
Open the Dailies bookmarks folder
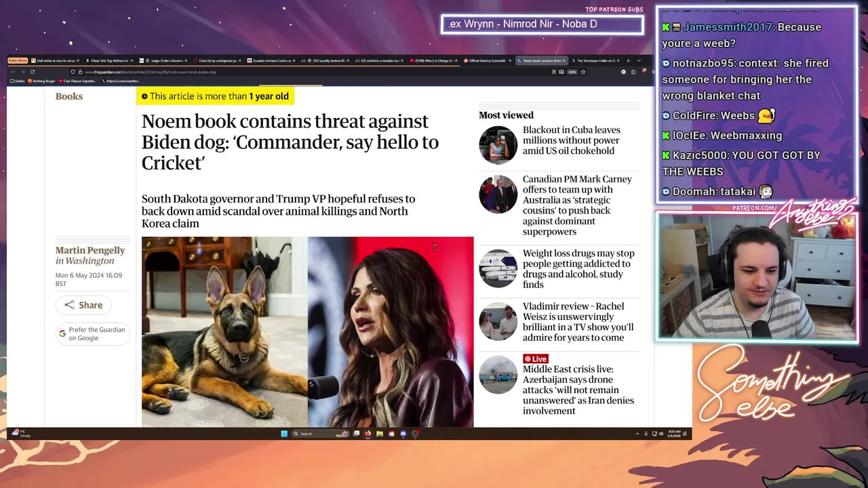pyautogui.click(x=17, y=81)
